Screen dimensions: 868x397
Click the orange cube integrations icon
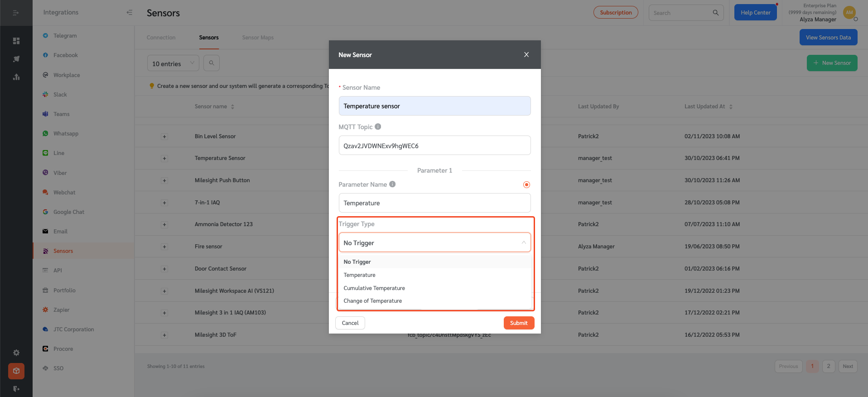[x=16, y=371]
